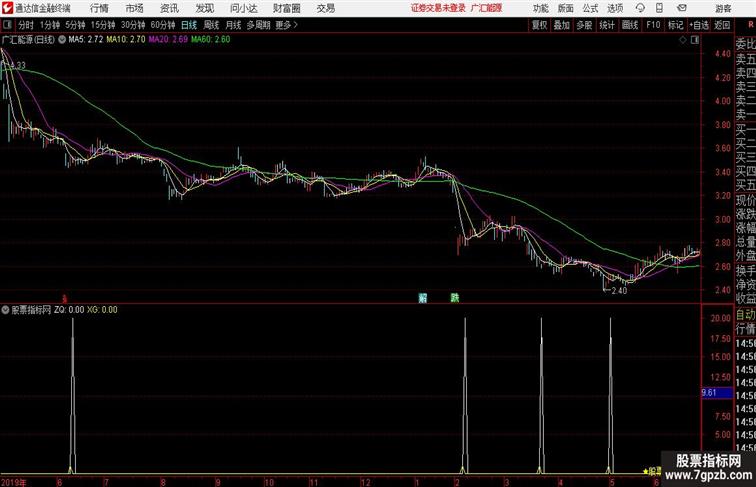Viewport: 756px width, 487px height.
Task: Click the 股票指标网 indicator name
Action: tap(31, 310)
